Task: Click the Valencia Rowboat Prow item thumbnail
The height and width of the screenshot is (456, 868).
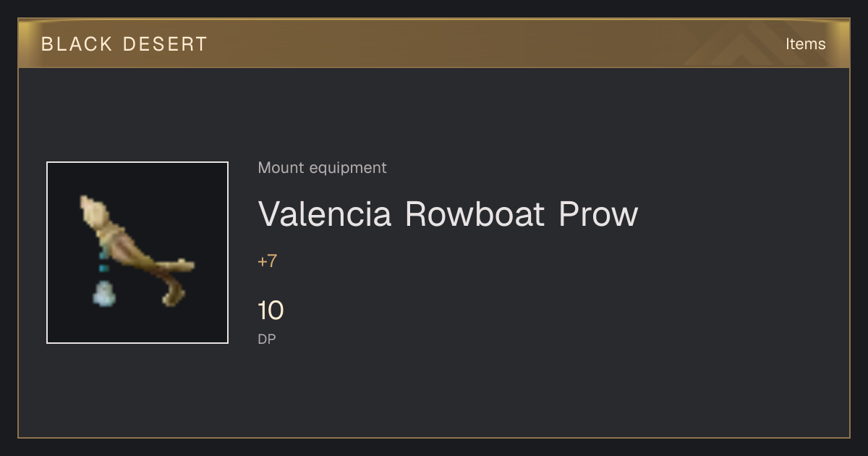Action: (x=137, y=253)
